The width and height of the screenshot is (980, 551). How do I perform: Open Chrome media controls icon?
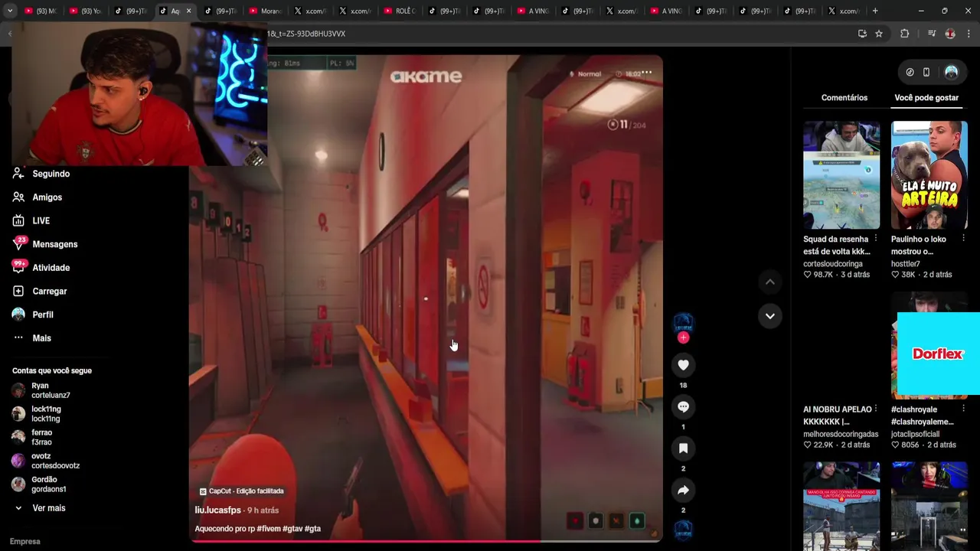[x=931, y=34]
